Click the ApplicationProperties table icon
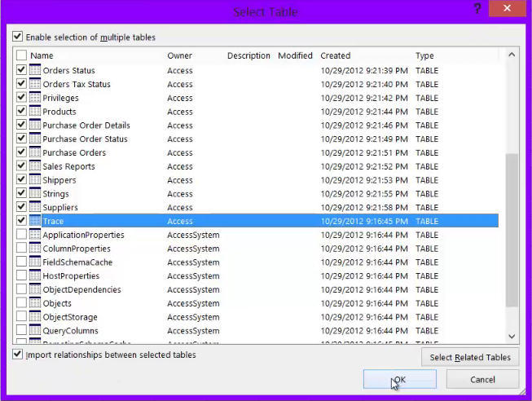 click(35, 235)
